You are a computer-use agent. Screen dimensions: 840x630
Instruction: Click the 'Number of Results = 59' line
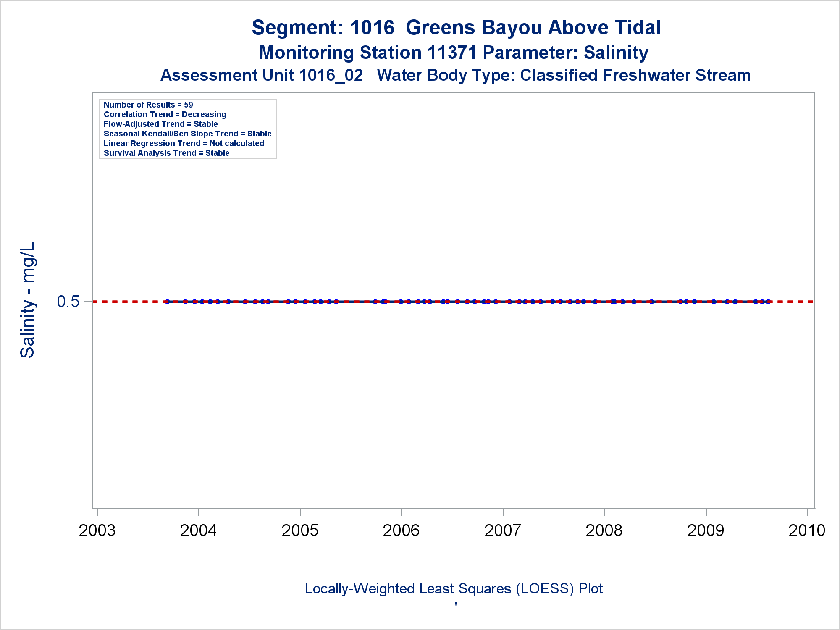(148, 105)
